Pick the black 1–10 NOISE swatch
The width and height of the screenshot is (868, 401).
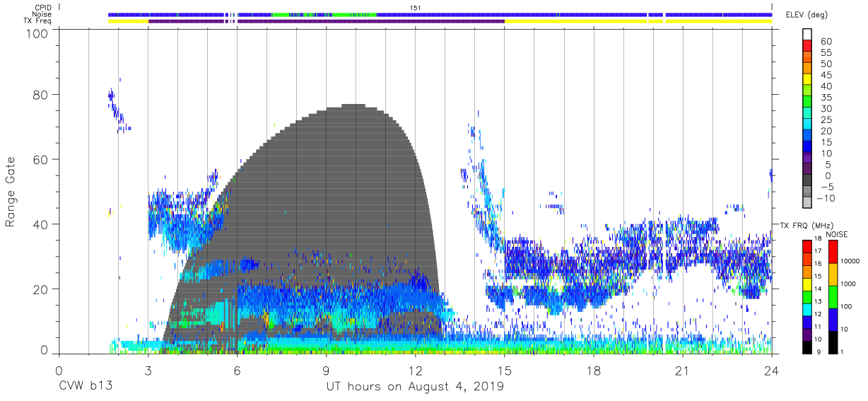[x=833, y=341]
